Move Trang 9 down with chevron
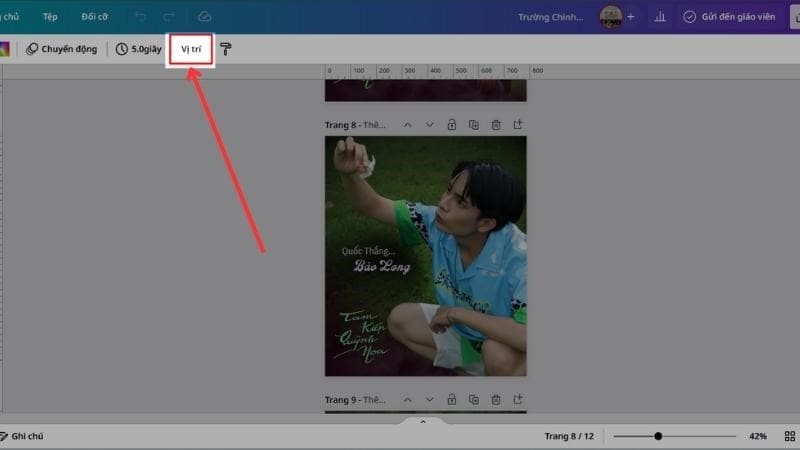Screen dimensions: 800x450 click(430, 400)
